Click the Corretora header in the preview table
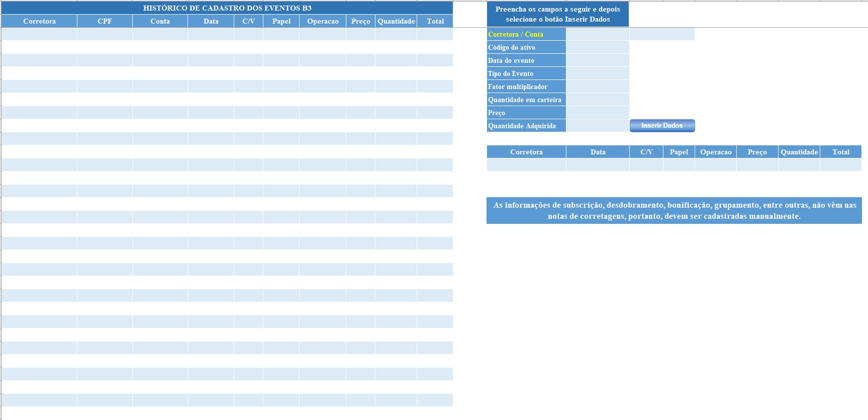 (x=526, y=152)
